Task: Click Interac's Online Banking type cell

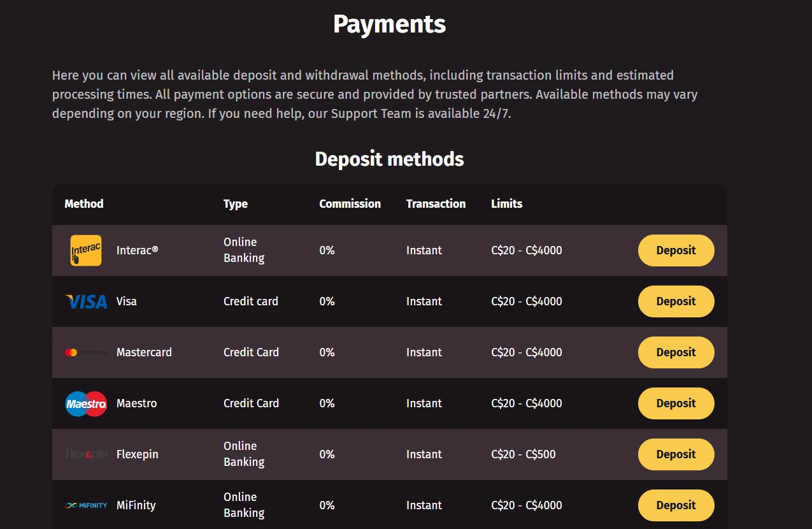Action: pyautogui.click(x=244, y=250)
